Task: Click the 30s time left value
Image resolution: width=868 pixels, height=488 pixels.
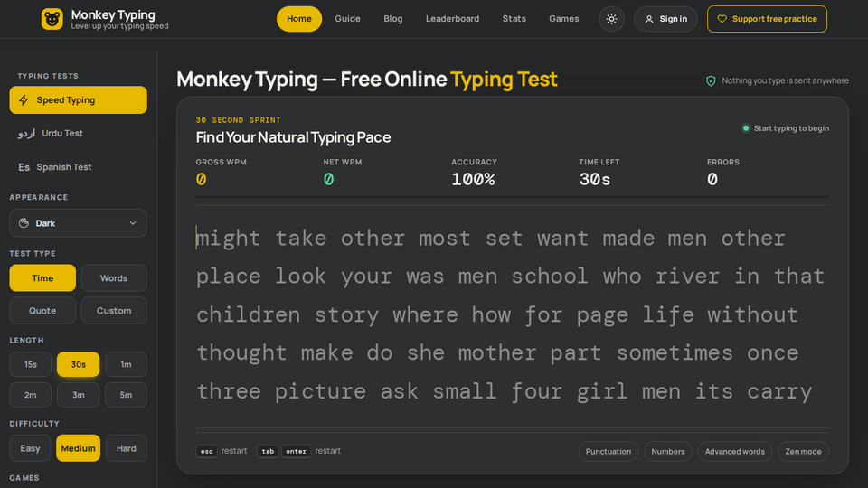Action: (x=595, y=179)
